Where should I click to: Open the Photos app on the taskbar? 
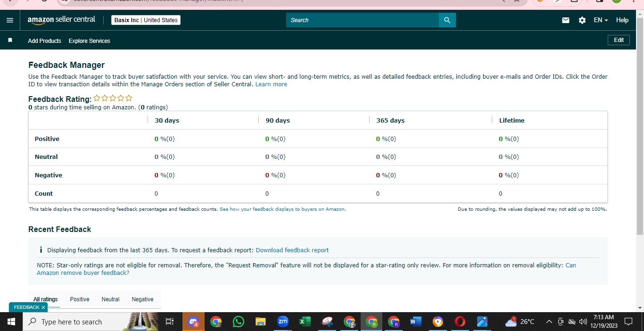pyautogui.click(x=482, y=322)
